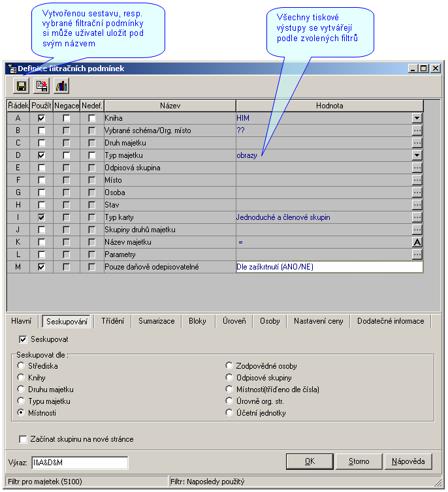
Task: Click the window title bar filter icon
Action: (12, 69)
